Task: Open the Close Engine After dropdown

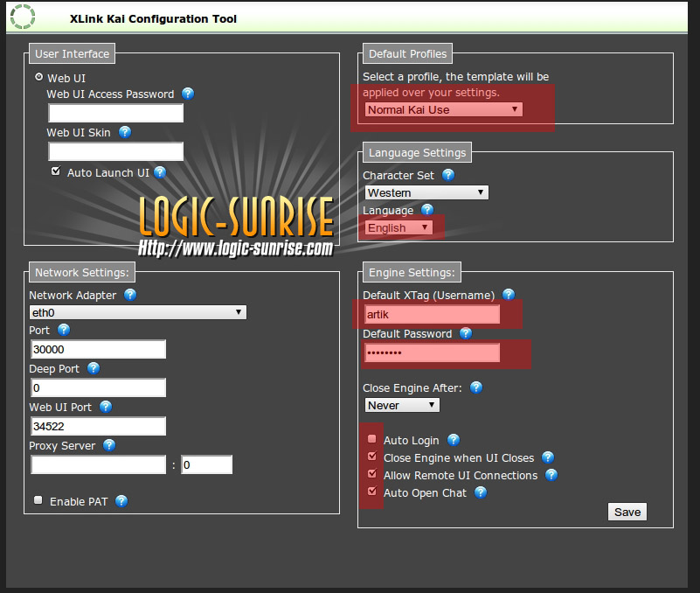Action: coord(402,405)
